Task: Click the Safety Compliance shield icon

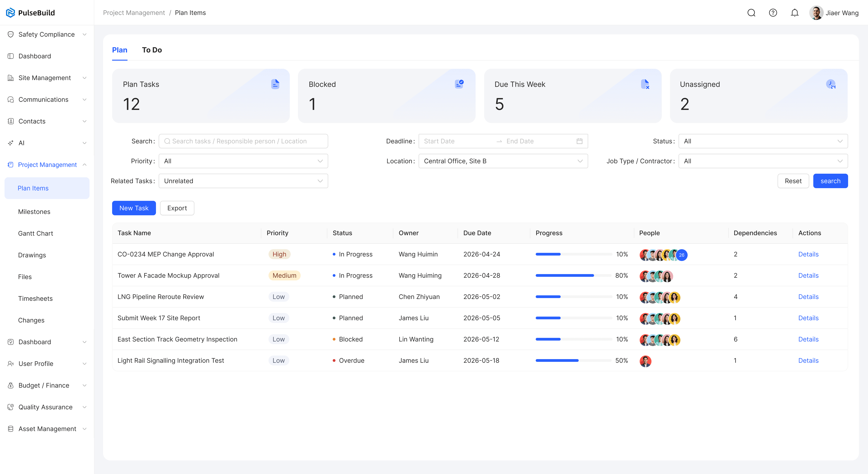Action: (x=11, y=34)
